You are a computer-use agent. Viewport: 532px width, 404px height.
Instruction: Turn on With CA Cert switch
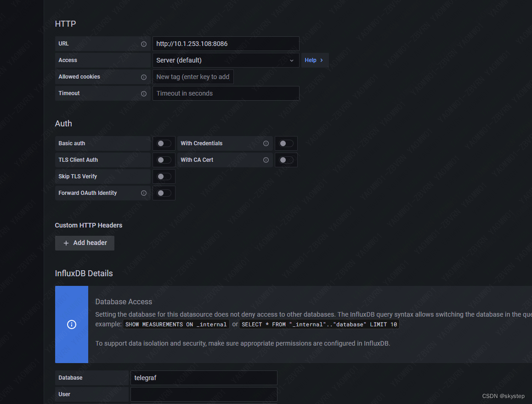[286, 160]
